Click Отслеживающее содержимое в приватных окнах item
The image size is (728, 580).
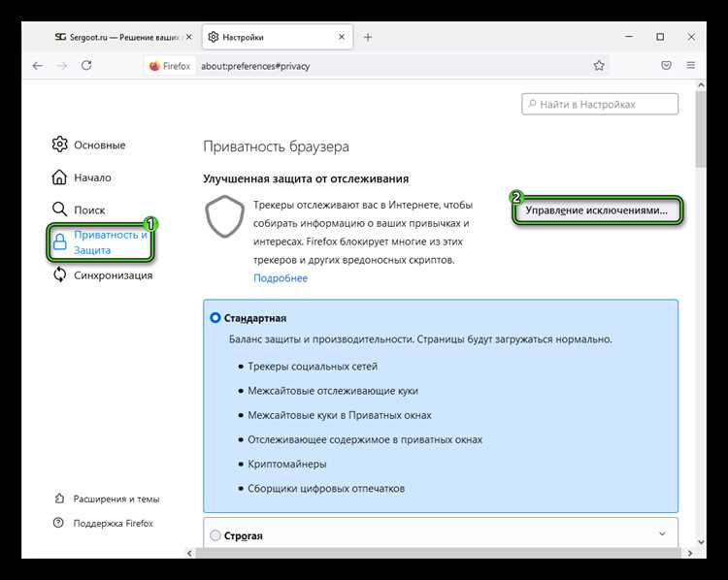click(x=365, y=439)
